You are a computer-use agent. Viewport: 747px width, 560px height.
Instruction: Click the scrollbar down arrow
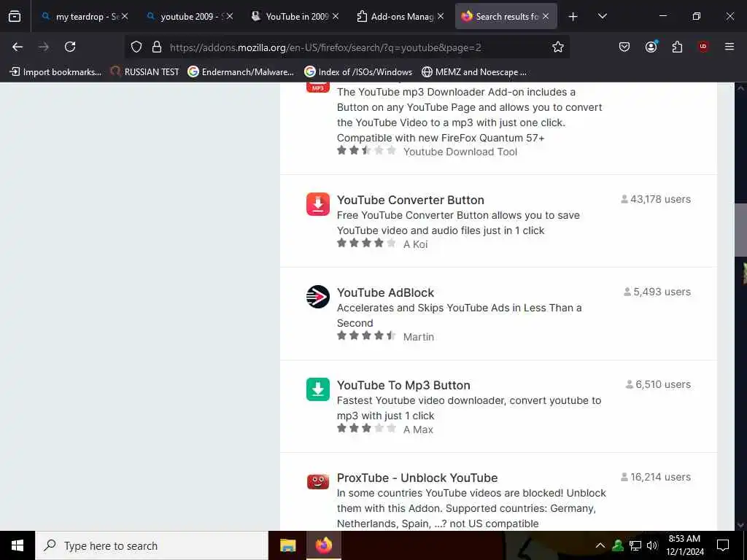pyautogui.click(x=740, y=525)
